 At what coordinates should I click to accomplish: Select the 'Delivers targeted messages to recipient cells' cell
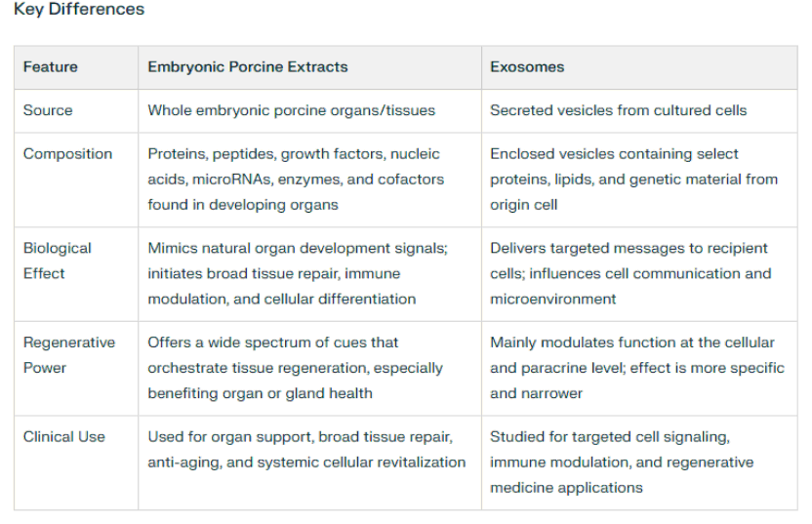coord(630,274)
